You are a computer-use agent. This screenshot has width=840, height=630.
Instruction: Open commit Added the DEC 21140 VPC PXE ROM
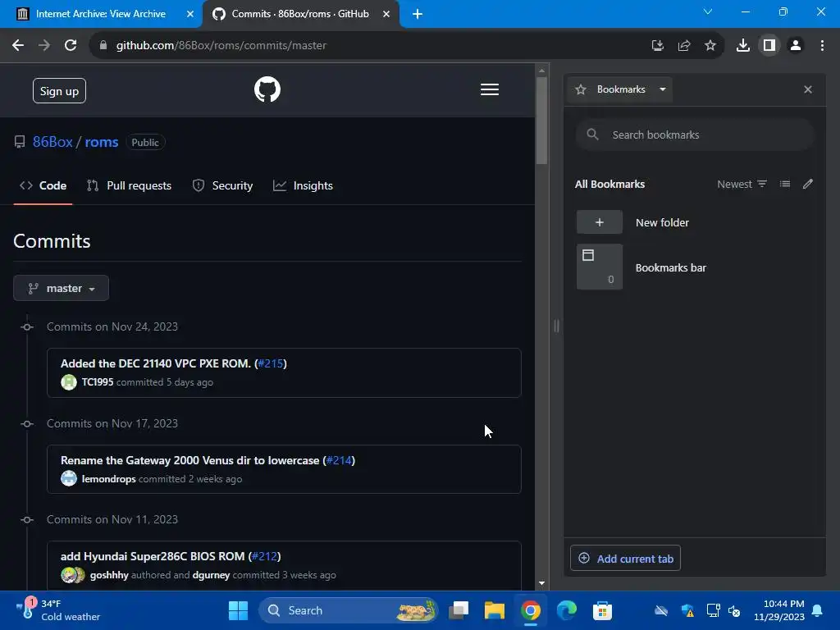(155, 363)
